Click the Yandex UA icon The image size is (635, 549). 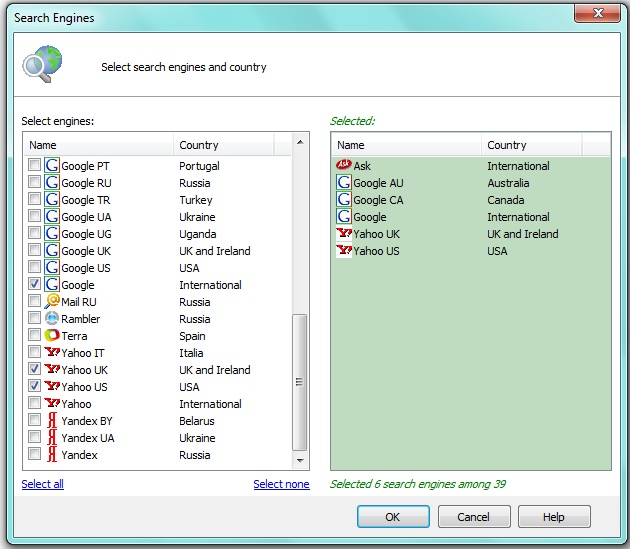click(x=52, y=437)
